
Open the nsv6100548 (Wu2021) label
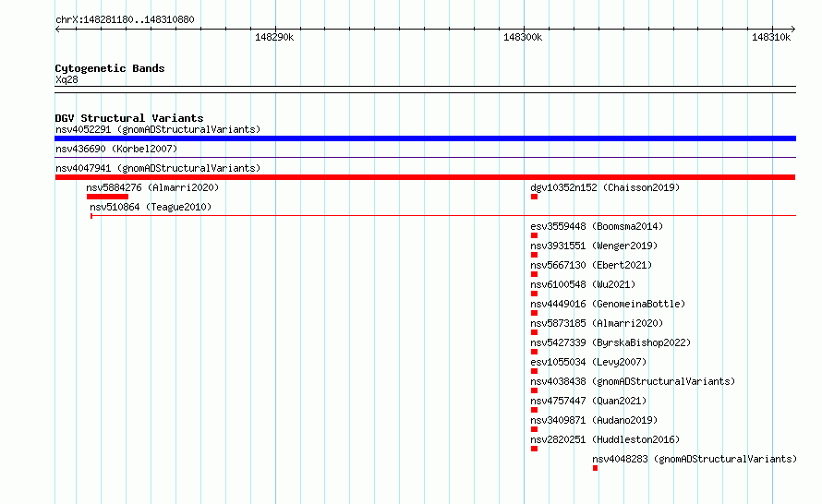point(583,284)
